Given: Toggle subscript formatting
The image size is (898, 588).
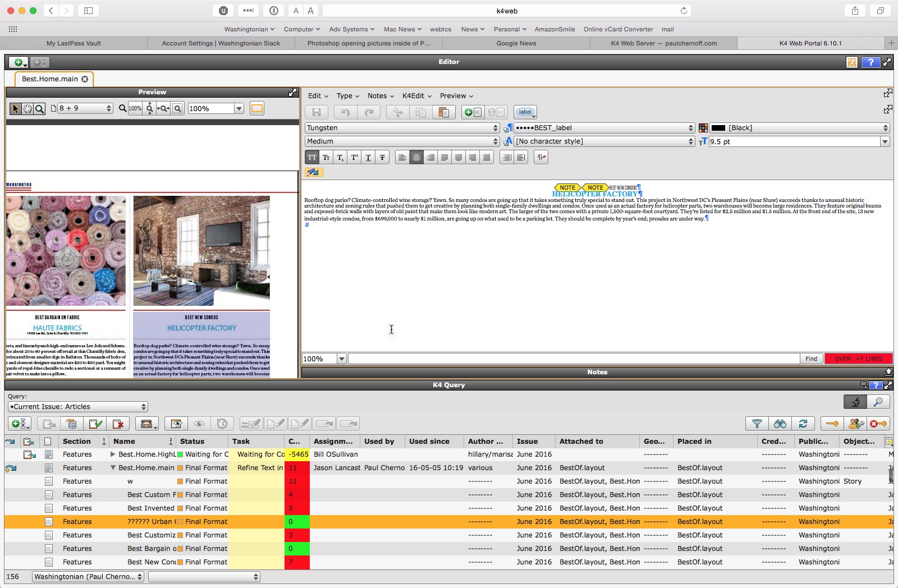Looking at the screenshot, I should 340,158.
